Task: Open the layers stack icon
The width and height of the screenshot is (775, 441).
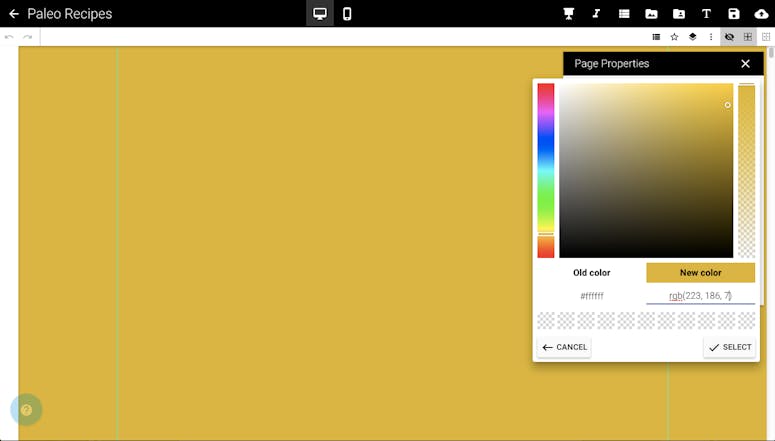Action: click(x=692, y=37)
